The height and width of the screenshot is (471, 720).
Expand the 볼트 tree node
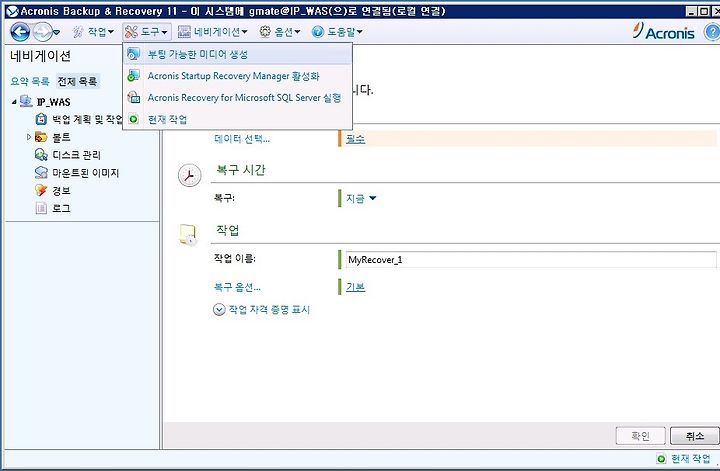point(29,137)
